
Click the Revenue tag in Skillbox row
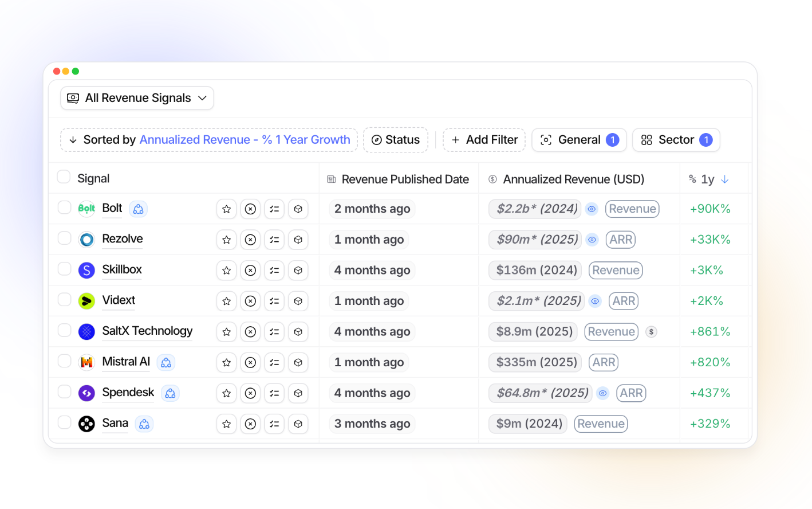click(616, 271)
